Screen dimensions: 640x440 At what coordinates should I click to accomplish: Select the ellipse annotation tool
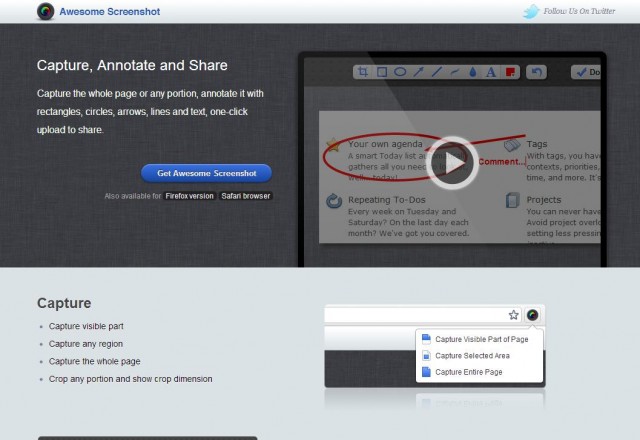[399, 72]
